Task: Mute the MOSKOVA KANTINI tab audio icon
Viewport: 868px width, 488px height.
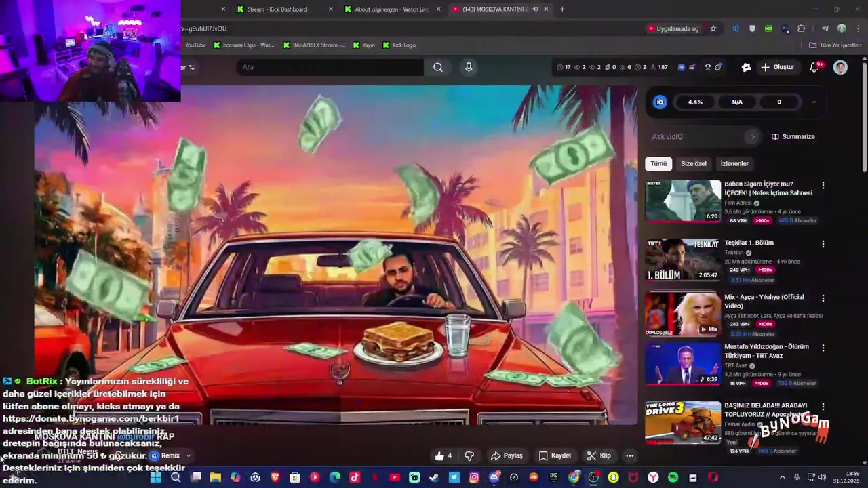Action: pyautogui.click(x=535, y=9)
